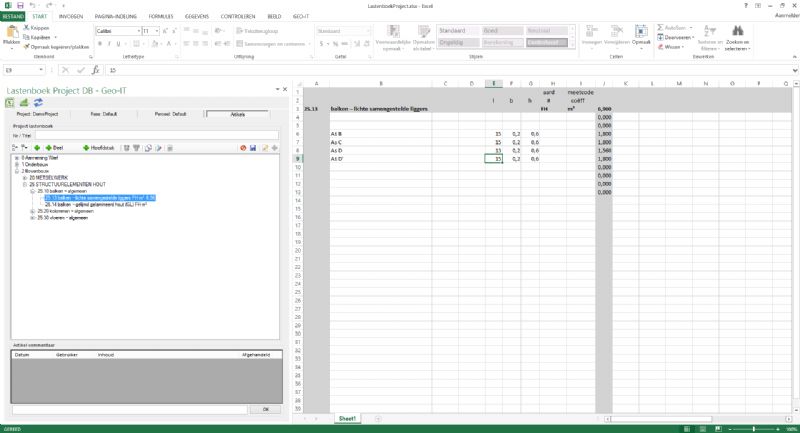Click the save disk icon in Lastenboek toolbar

(253, 148)
